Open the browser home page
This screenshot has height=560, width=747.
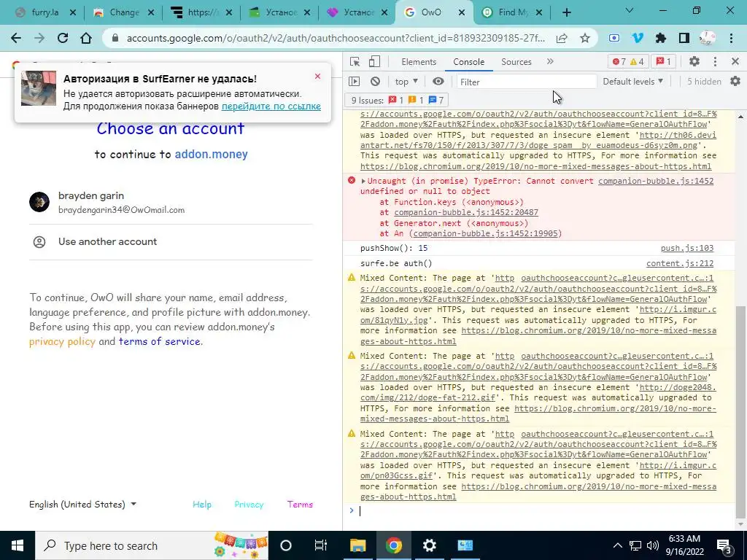(x=86, y=38)
